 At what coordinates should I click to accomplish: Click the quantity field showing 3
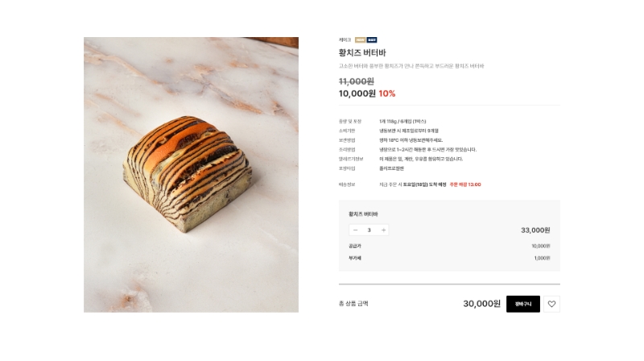369,230
